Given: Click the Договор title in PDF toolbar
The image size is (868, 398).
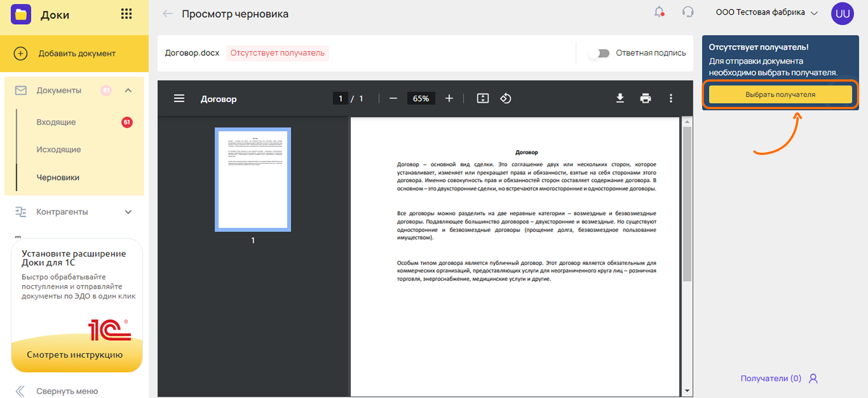Looking at the screenshot, I should tap(219, 99).
